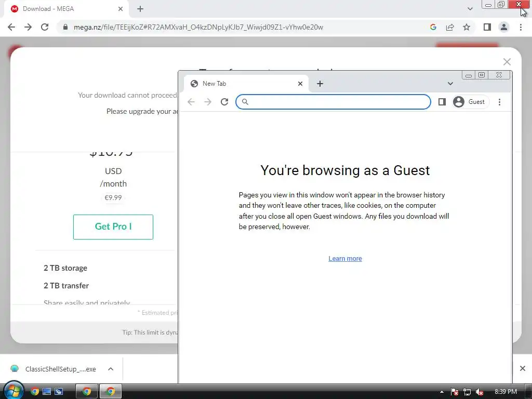Click the Google icon in MEGA address bar
The image size is (532, 399).
point(433,27)
